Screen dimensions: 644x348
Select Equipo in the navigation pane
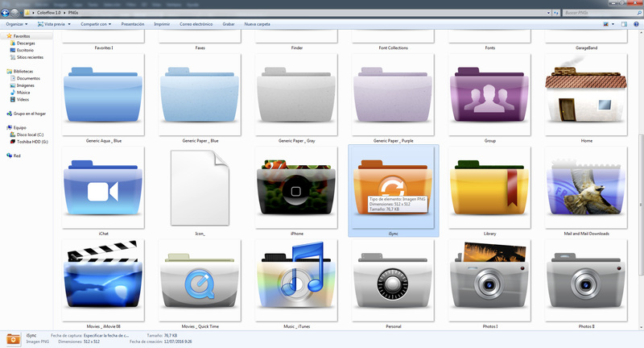pos(19,127)
